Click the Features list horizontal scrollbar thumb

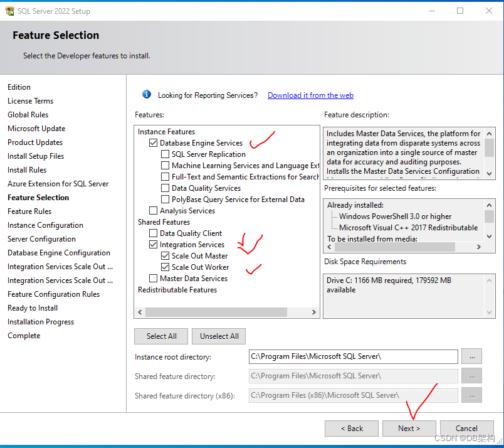[216, 312]
